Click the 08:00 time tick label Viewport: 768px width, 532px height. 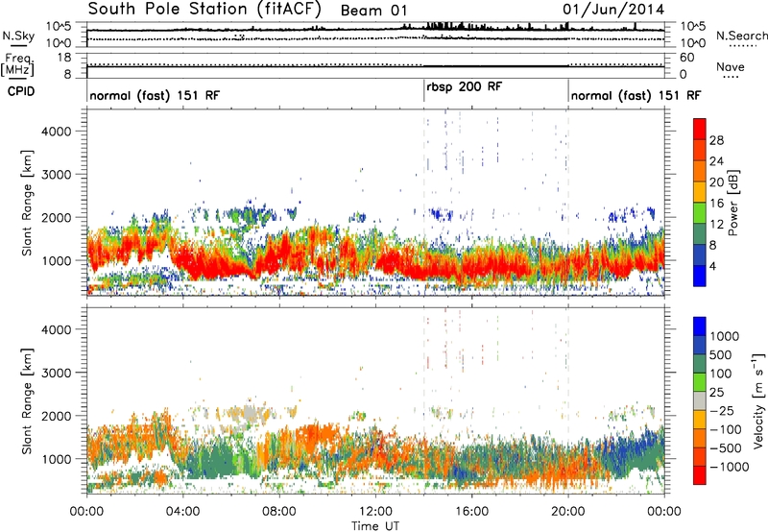pos(278,512)
